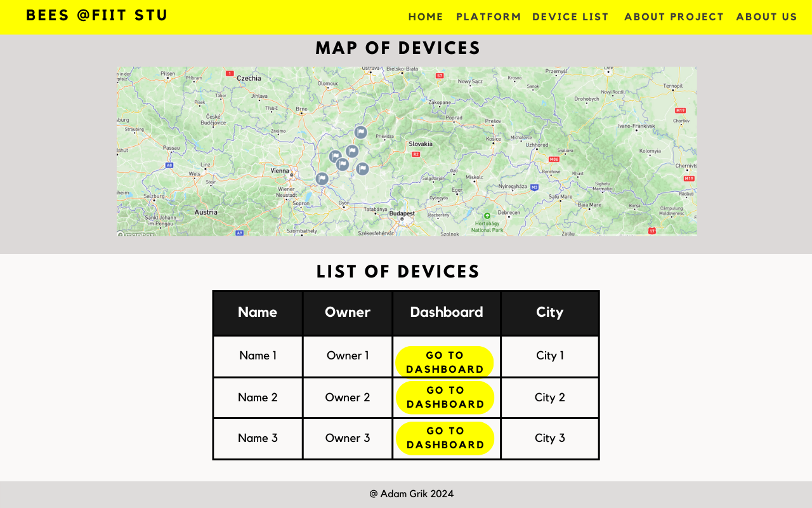Go to the Platform page
812x508 pixels.
click(x=488, y=17)
